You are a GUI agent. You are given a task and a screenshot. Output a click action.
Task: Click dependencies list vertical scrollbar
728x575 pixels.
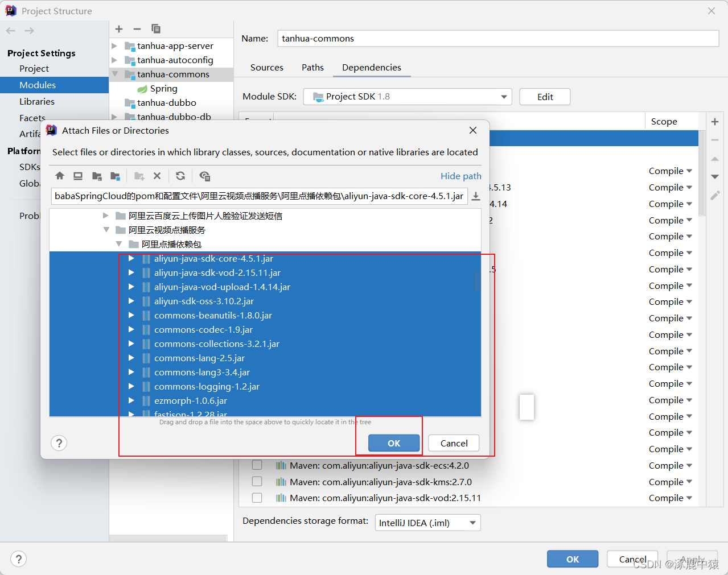(x=702, y=173)
